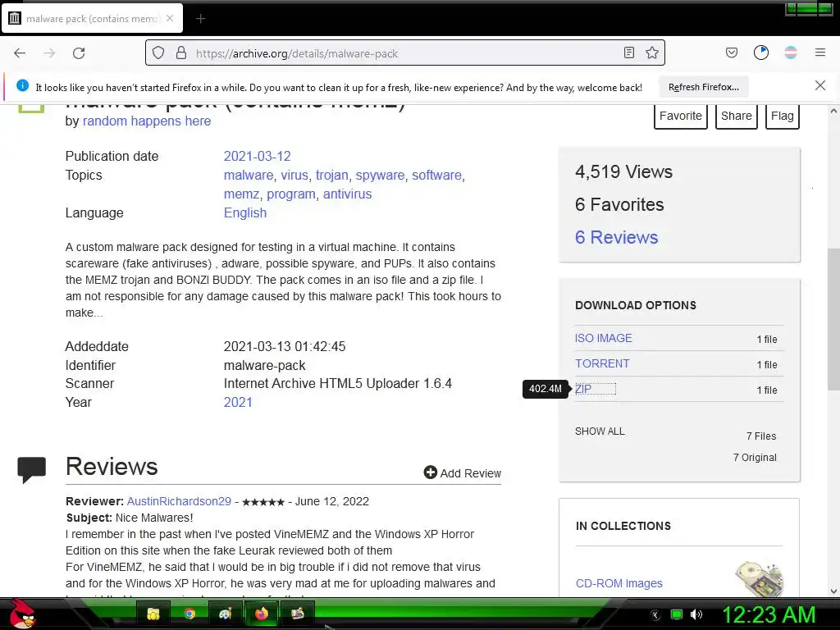Click the Favorite button

pyautogui.click(x=680, y=116)
